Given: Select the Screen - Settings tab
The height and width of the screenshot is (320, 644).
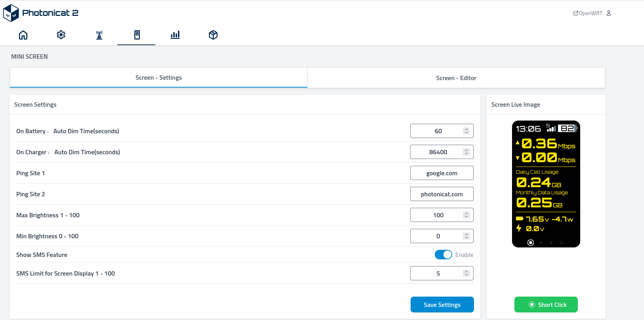Looking at the screenshot, I should [x=159, y=78].
